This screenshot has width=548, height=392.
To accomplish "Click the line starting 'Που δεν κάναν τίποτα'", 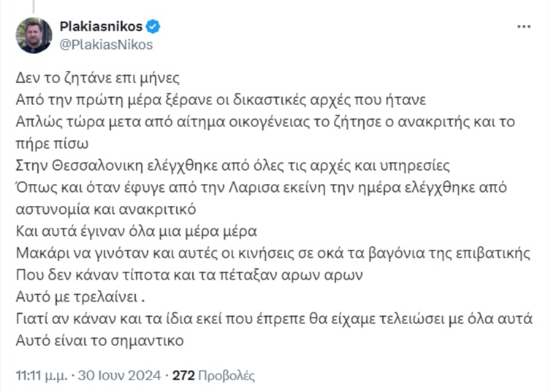I will click(x=189, y=275).
